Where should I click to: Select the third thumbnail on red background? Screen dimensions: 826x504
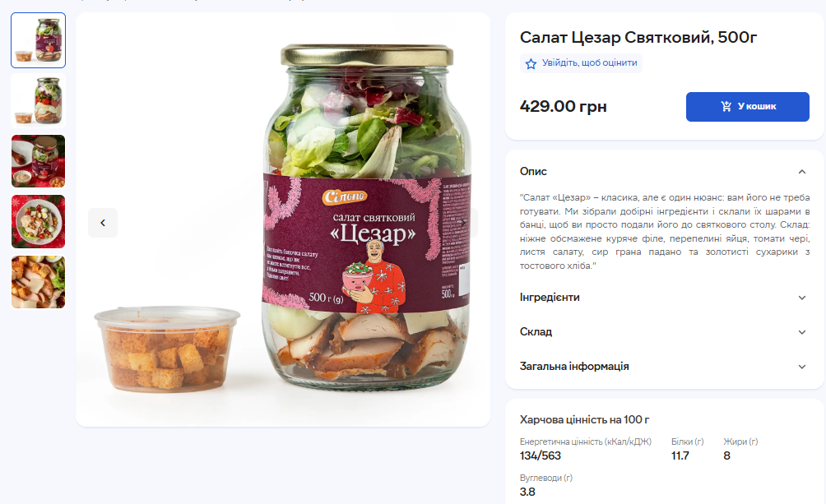pyautogui.click(x=39, y=161)
